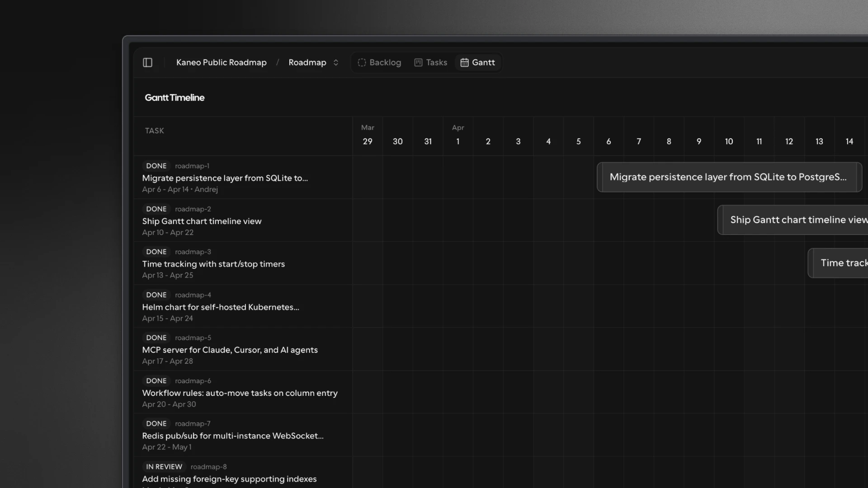This screenshot has width=868, height=488.
Task: Click the DONE badge of roadmap-1
Action: 156,166
